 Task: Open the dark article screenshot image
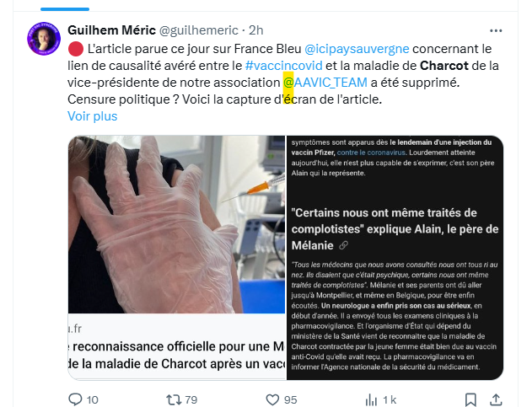(395, 258)
